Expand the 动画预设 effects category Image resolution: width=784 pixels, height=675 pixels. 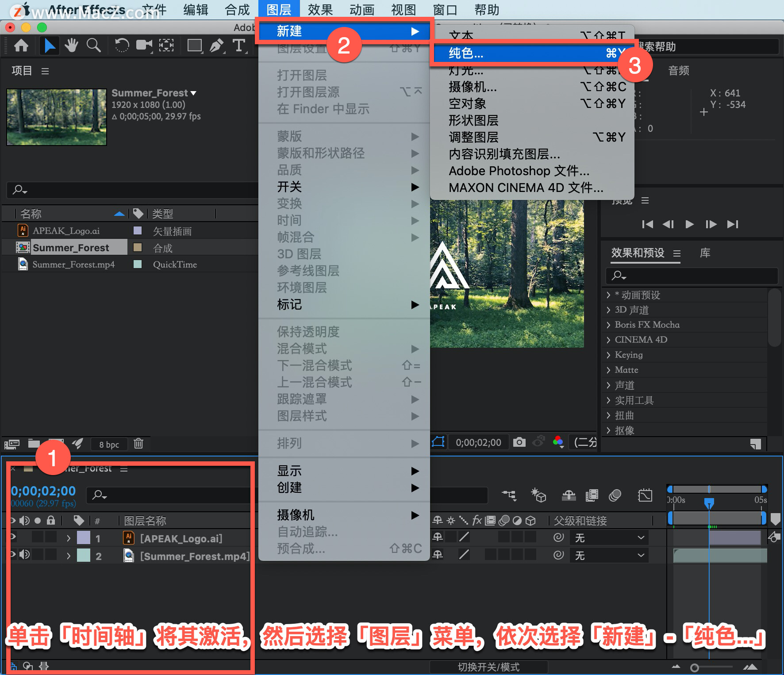[x=609, y=295]
